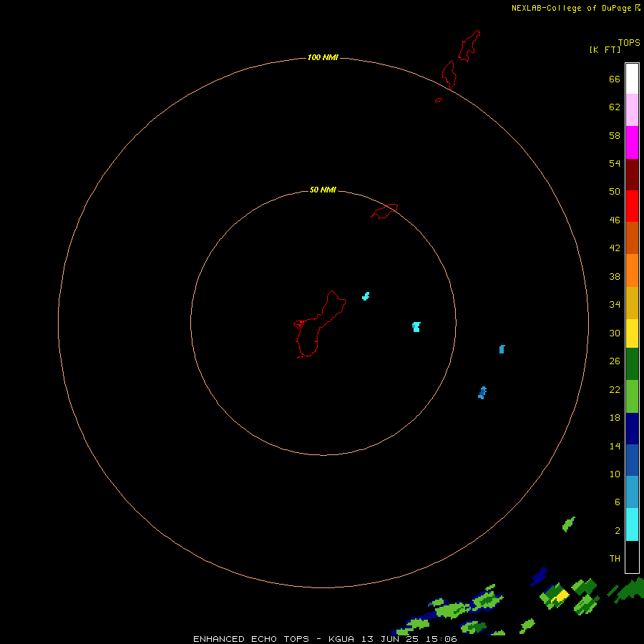Pick the medium blue legend color band
This screenshot has width=644, height=644.
[632, 460]
